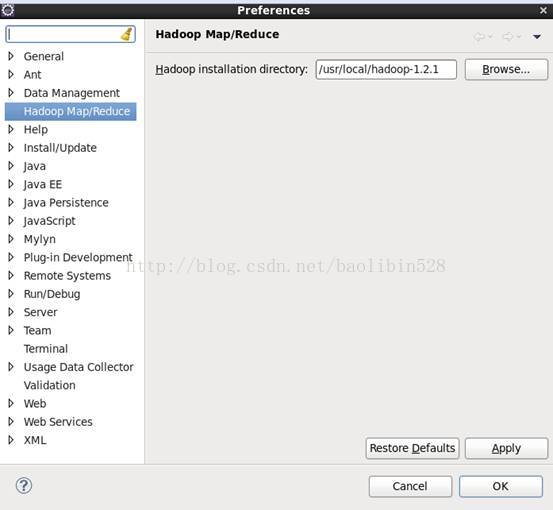
Task: Expand the Plug-in Development category
Action: (x=11, y=257)
